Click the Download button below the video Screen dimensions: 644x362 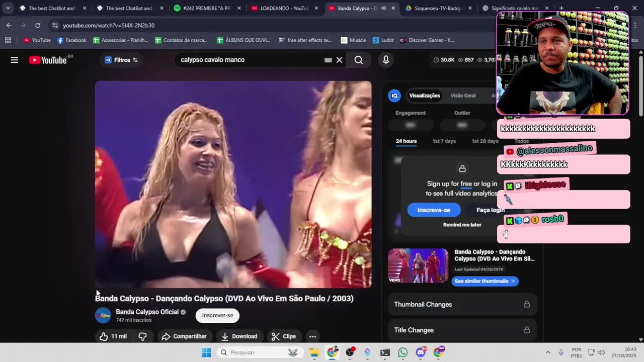click(239, 336)
